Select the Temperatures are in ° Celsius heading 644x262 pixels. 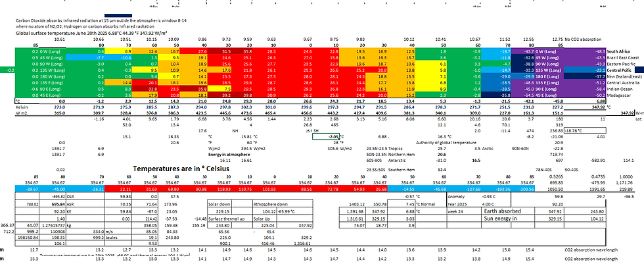coord(181,169)
